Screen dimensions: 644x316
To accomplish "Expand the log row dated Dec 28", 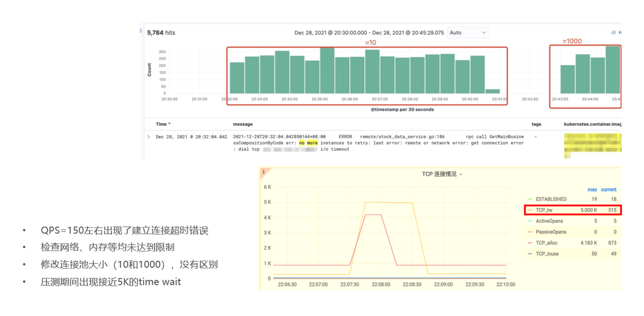I will pyautogui.click(x=148, y=137).
